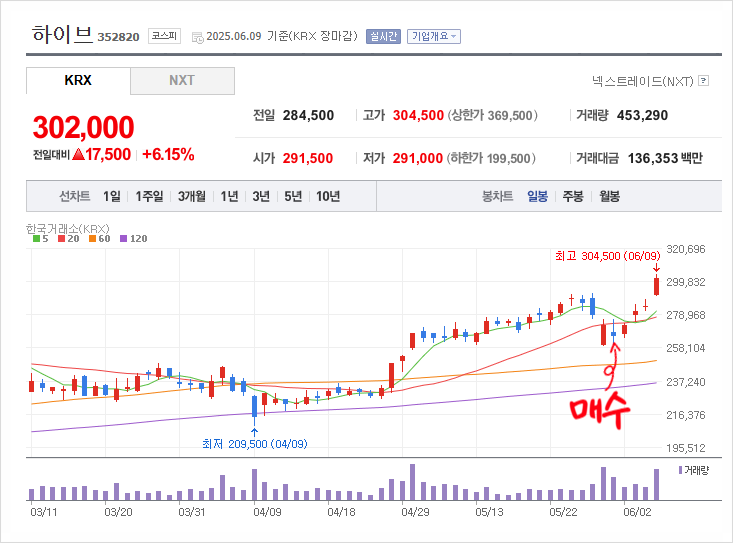The height and width of the screenshot is (543, 733).
Task: Select the 주봉 candle chart
Action: [x=573, y=196]
